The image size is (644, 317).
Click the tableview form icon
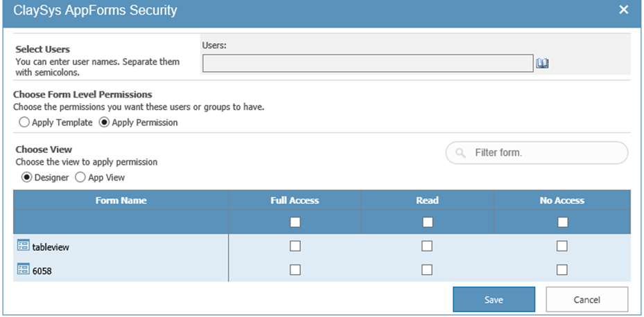24,246
